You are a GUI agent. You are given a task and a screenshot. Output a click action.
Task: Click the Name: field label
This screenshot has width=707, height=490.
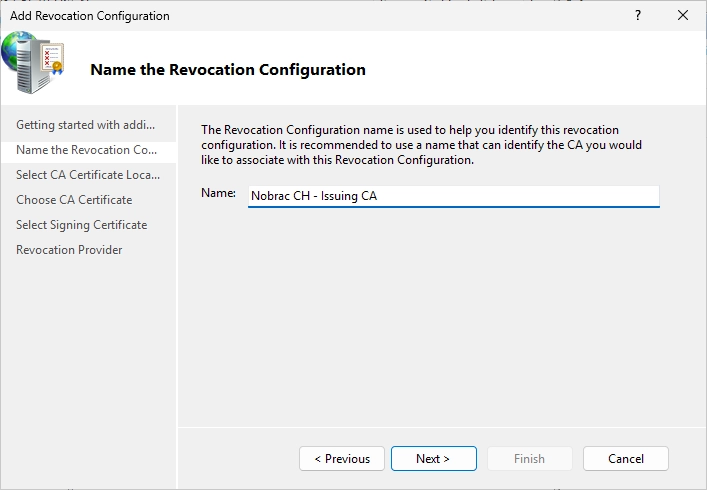point(218,193)
